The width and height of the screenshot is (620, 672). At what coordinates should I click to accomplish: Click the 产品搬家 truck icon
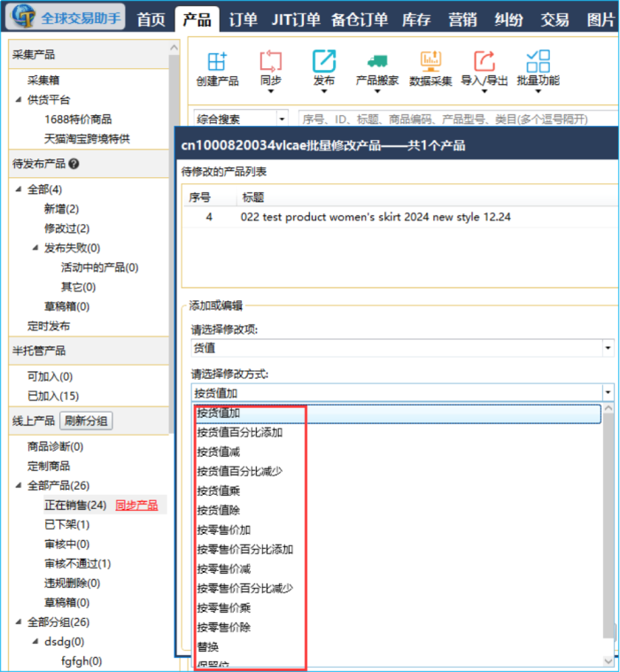[377, 61]
